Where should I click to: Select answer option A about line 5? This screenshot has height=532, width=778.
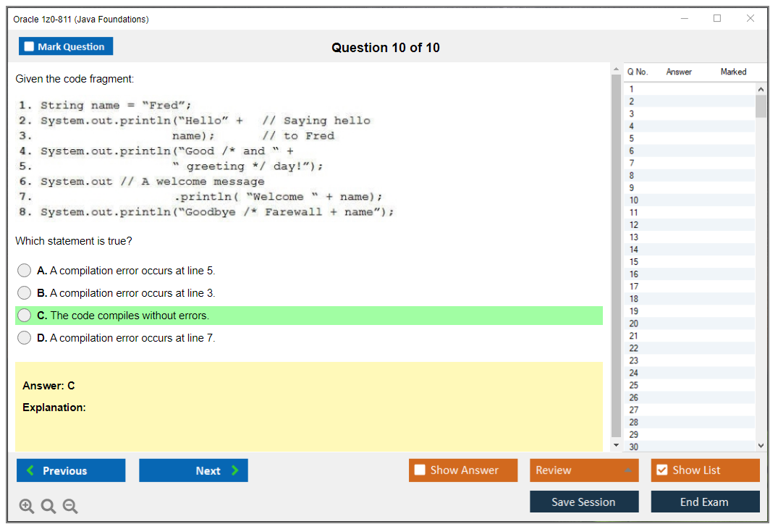click(24, 270)
